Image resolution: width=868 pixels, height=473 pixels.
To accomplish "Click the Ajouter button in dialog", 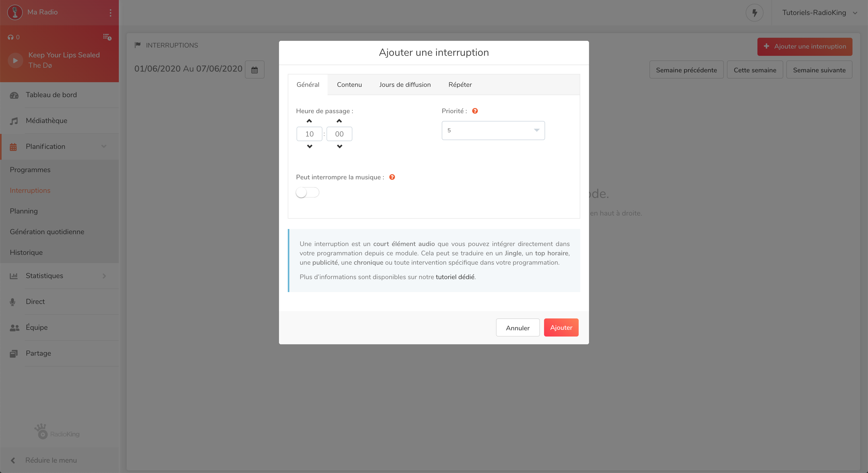I will (x=561, y=327).
